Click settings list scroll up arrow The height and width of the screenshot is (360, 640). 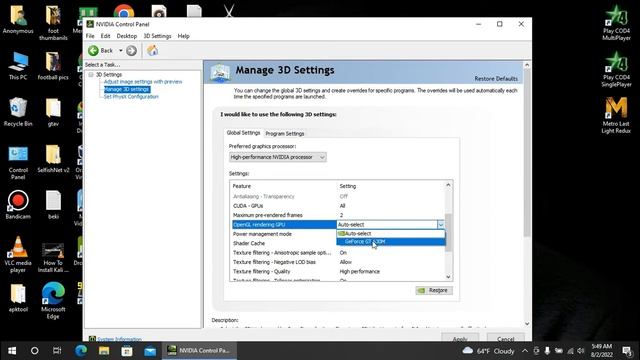tap(448, 185)
